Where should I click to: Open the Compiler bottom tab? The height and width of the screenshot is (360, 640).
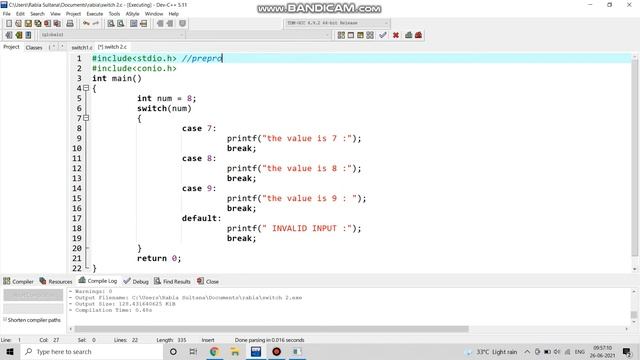point(19,281)
